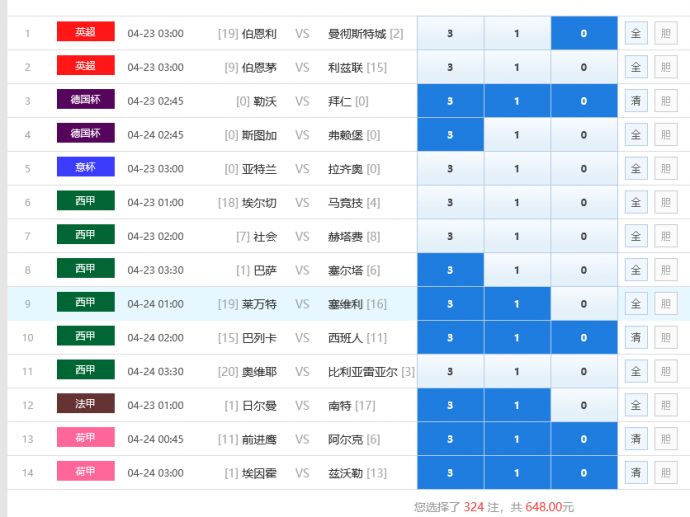This screenshot has width=690, height=517.
Task: Mark 亚特兰 vs 拉齐奥 as 胆 banker
Action: click(664, 169)
